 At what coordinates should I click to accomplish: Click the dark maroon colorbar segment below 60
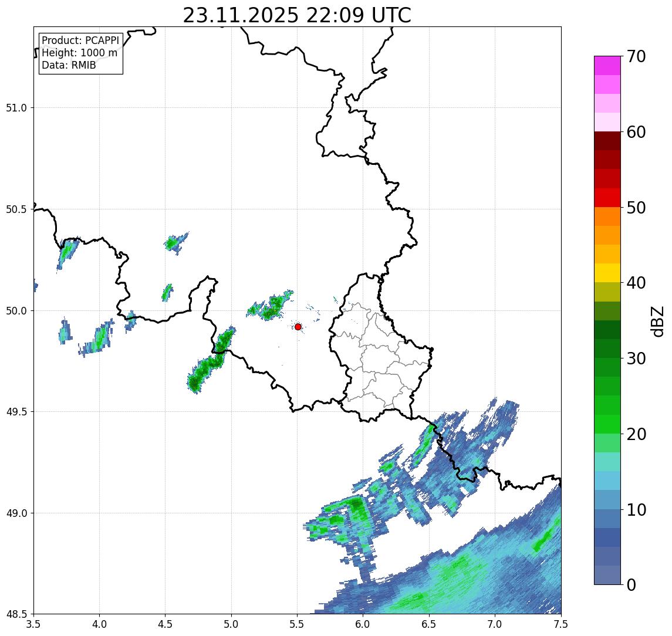point(607,141)
